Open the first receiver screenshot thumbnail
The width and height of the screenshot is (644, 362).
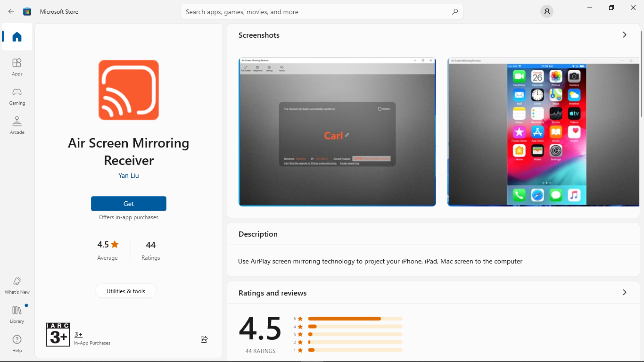tap(337, 132)
